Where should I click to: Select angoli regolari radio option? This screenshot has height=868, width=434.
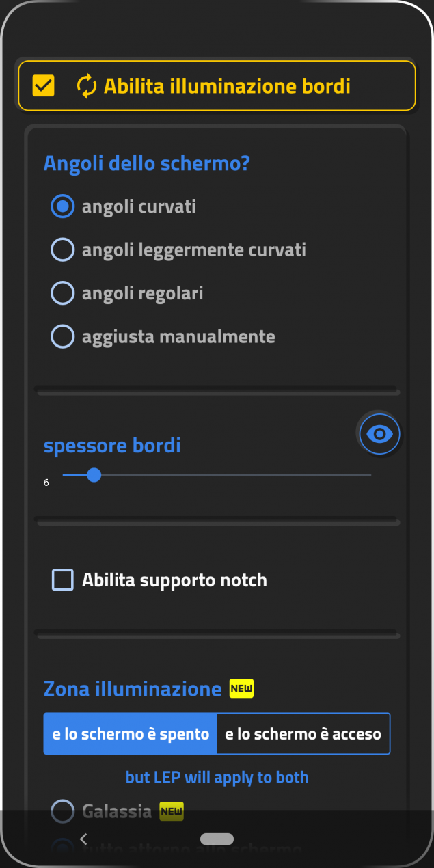coord(63,293)
